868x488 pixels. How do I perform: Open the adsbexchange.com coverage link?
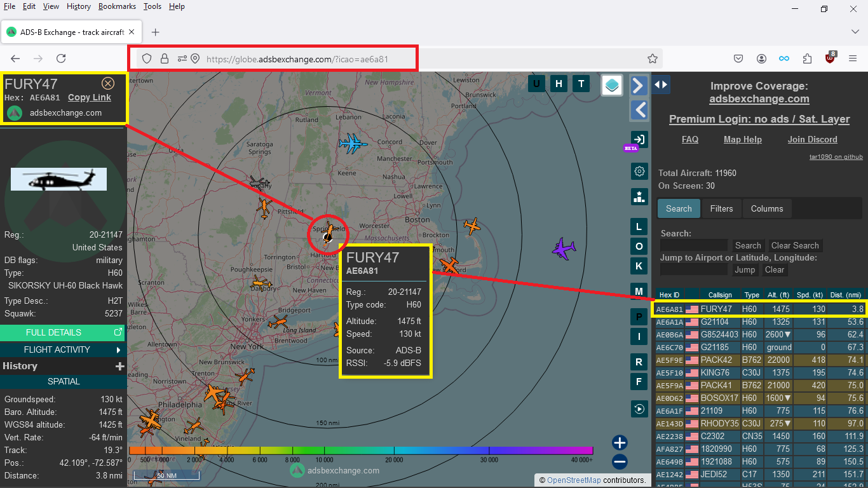click(x=759, y=98)
